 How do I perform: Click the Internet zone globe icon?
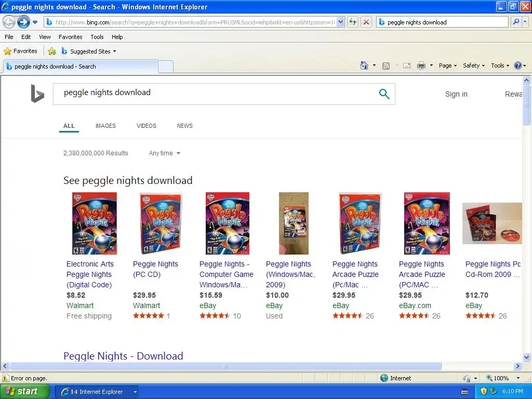(384, 378)
